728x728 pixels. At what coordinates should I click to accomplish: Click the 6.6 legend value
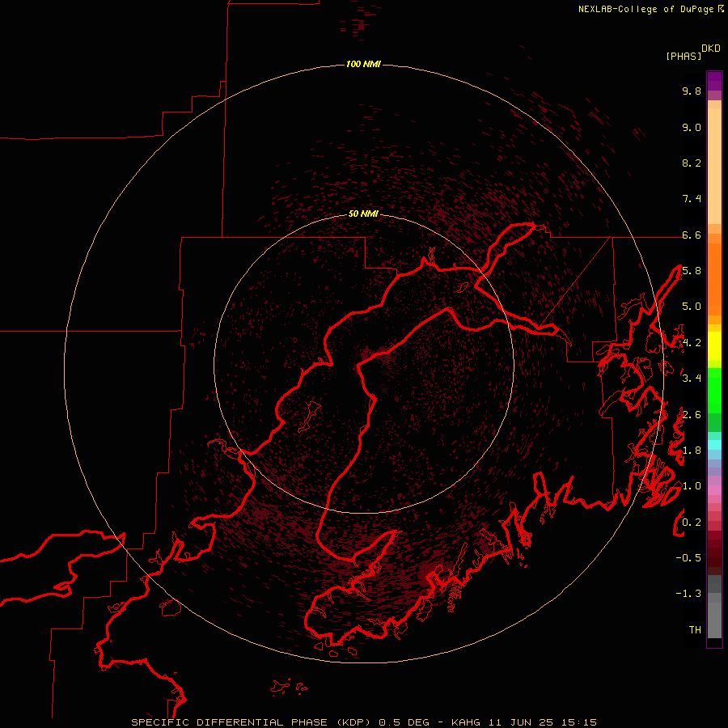click(692, 235)
